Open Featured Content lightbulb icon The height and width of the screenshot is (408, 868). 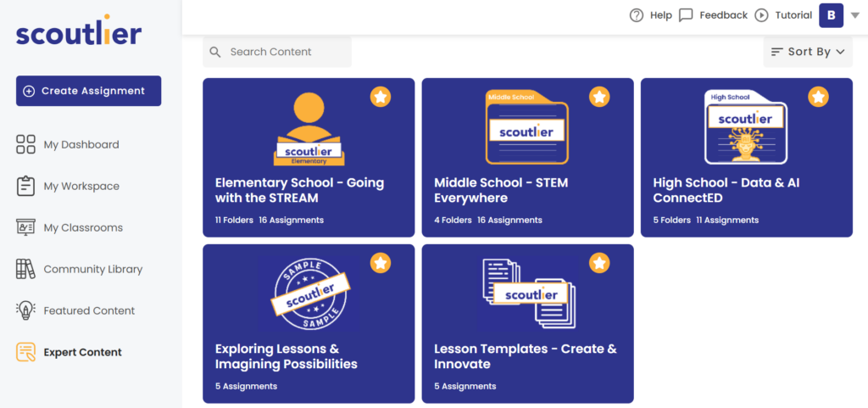[26, 310]
